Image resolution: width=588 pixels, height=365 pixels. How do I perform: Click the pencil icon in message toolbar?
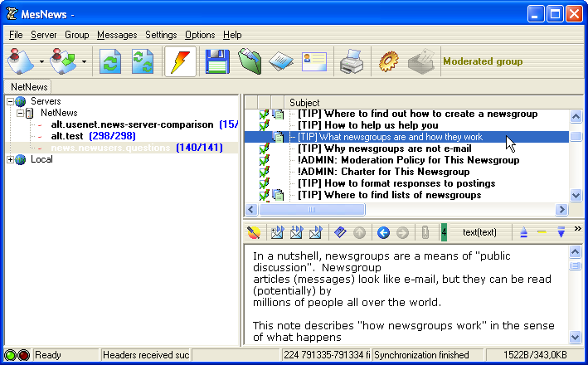point(254,232)
